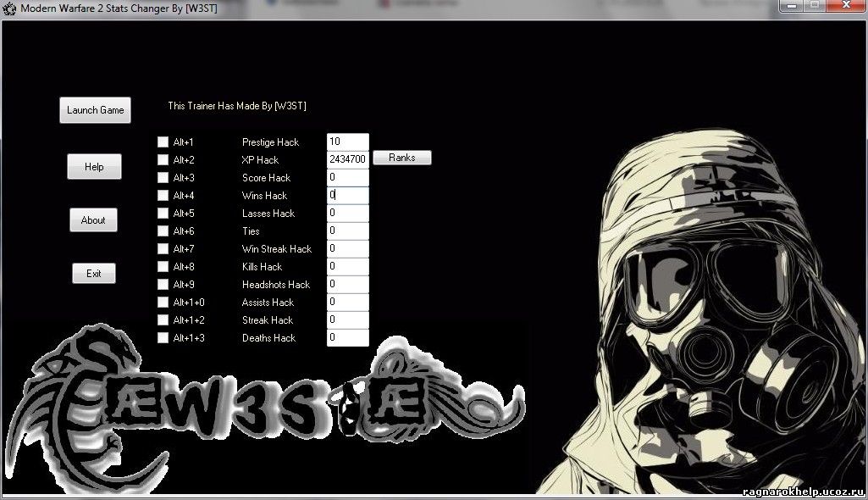Screen dimensions: 868x500
Task: Open the About window
Action: pyautogui.click(x=93, y=220)
